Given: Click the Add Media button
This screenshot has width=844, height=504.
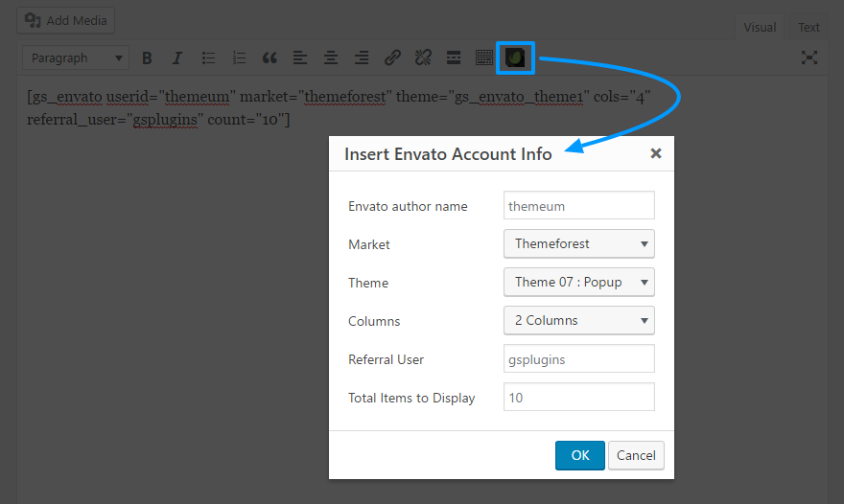Looking at the screenshot, I should (x=65, y=20).
